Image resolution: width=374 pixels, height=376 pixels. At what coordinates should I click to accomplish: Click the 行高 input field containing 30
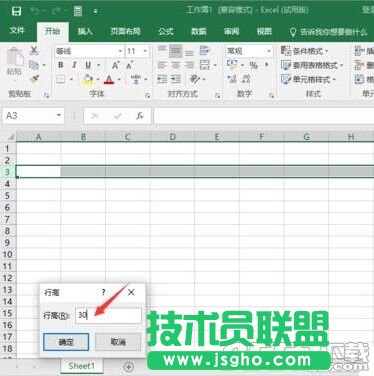tap(108, 315)
